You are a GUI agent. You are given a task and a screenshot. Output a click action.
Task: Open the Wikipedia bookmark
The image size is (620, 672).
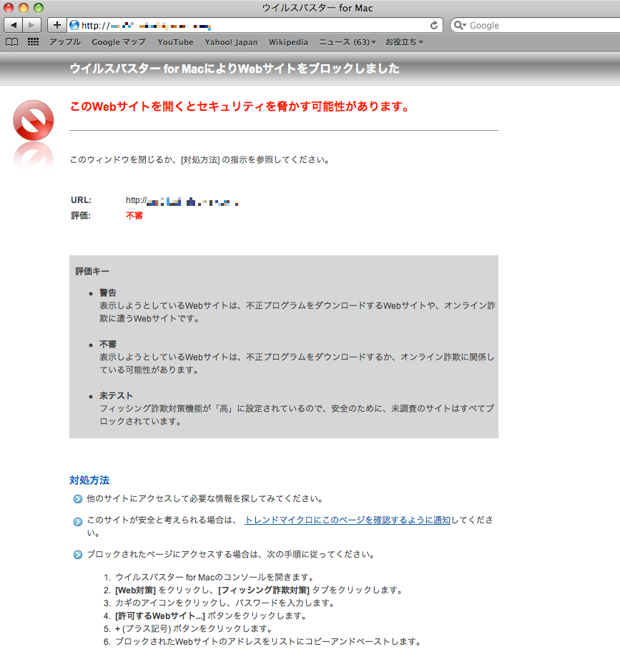point(289,42)
